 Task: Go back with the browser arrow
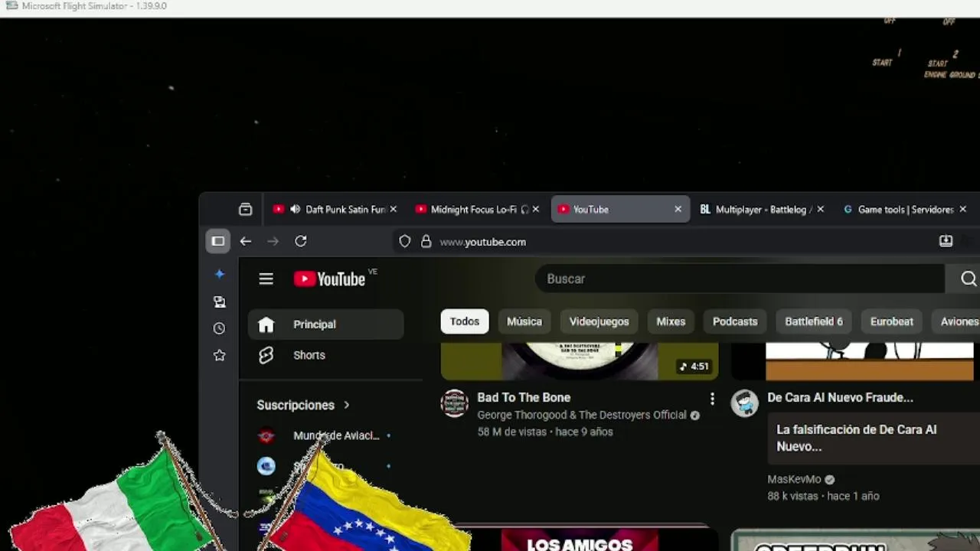coord(245,241)
